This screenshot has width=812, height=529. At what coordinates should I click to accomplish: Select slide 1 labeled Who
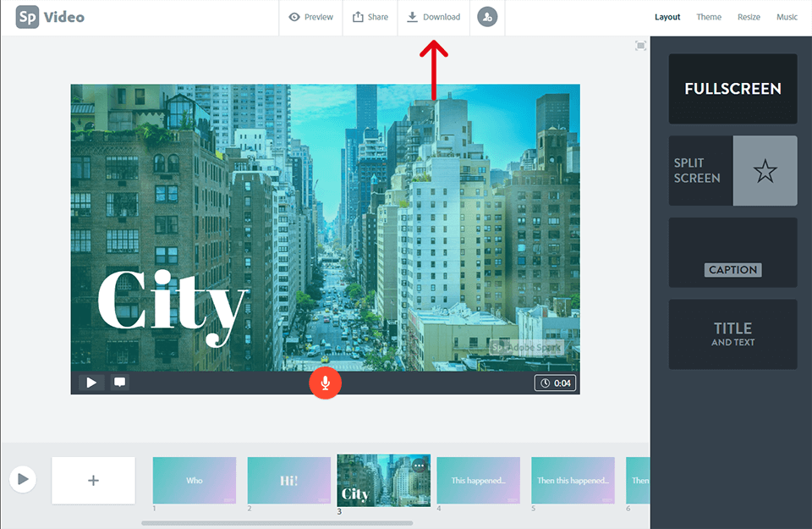[195, 480]
